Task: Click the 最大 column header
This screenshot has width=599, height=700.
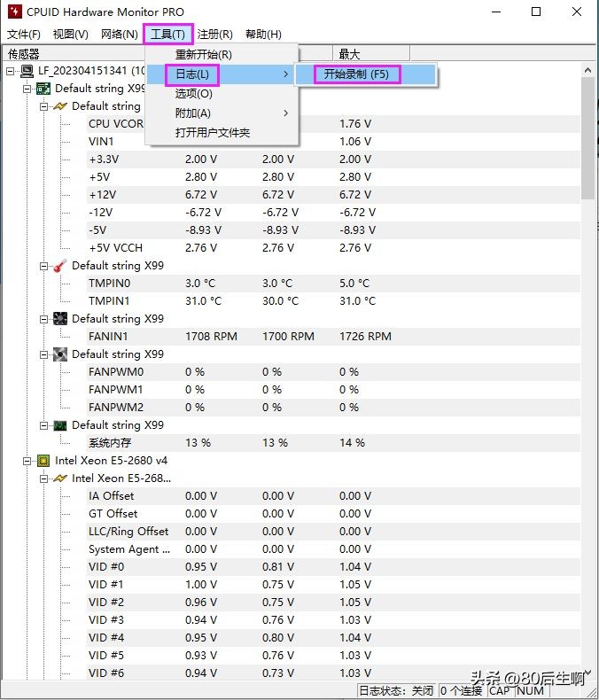Action: click(371, 54)
